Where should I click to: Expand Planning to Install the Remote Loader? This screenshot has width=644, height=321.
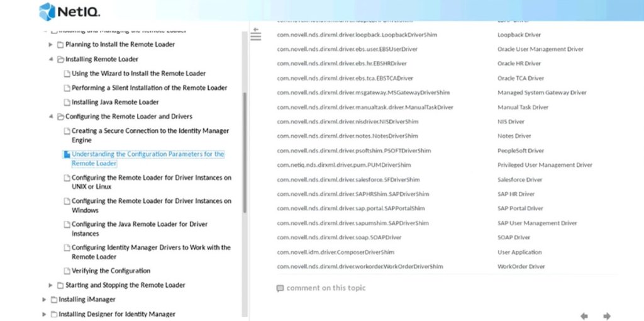click(x=51, y=45)
